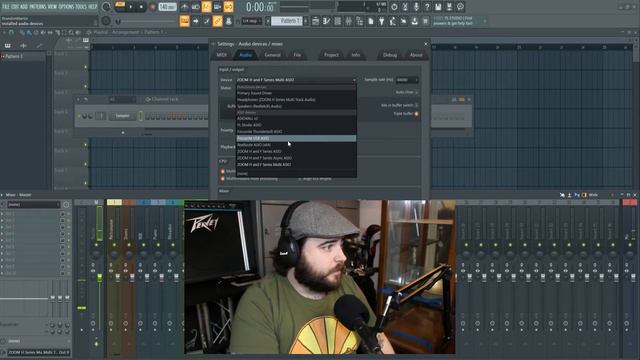The height and width of the screenshot is (360, 640).
Task: Click the save project floppy icon
Action: coord(438,7)
